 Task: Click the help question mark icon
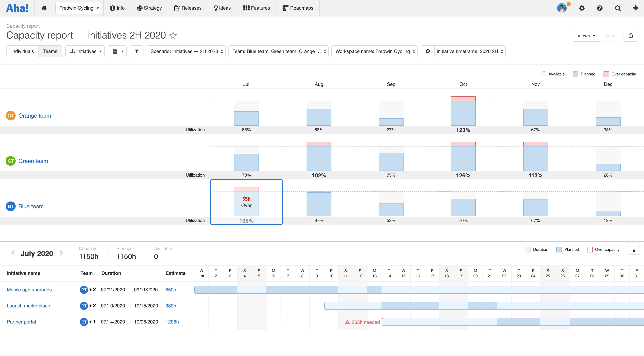tap(600, 8)
